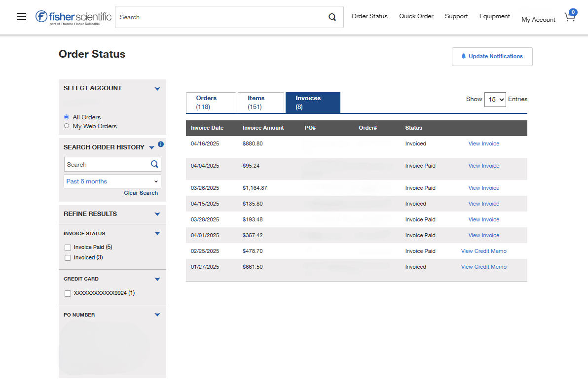Select the My Web Orders radio button
This screenshot has width=588, height=391.
[x=67, y=126]
